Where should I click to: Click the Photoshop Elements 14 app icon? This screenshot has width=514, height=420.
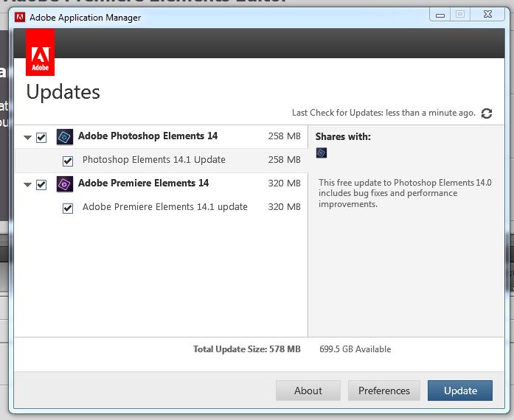65,136
